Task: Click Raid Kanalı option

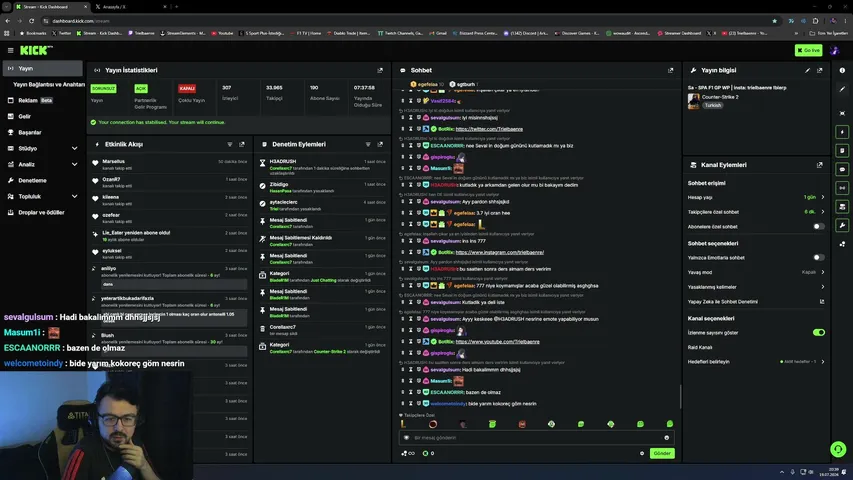Action: (x=700, y=347)
